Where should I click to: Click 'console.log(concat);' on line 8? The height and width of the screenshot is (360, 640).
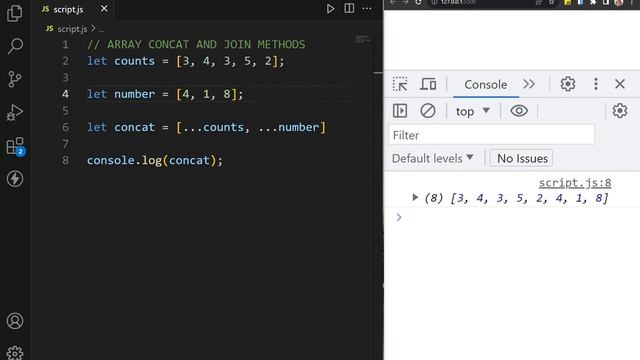coord(155,160)
